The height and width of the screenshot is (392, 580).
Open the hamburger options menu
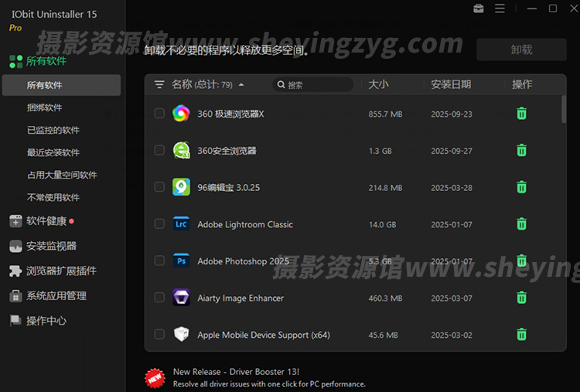pyautogui.click(x=500, y=9)
